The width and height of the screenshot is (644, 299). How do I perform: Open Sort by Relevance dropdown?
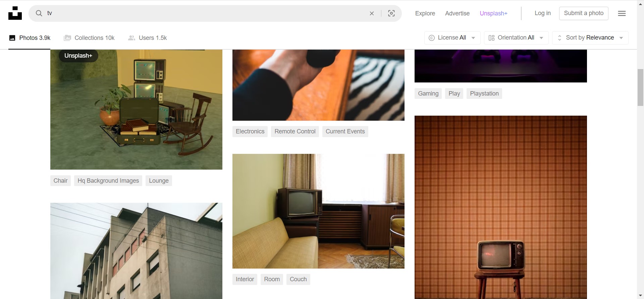tap(590, 38)
